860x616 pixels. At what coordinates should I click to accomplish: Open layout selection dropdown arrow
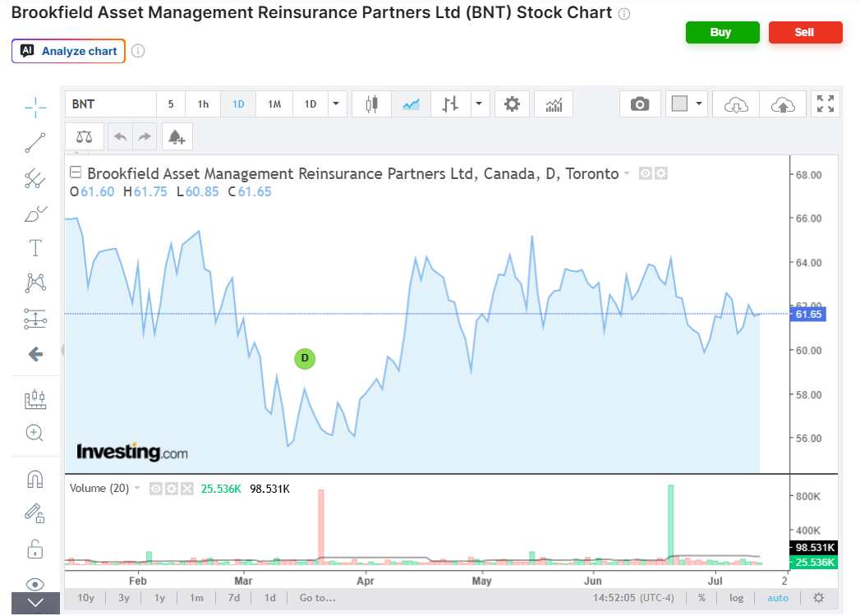click(x=699, y=103)
